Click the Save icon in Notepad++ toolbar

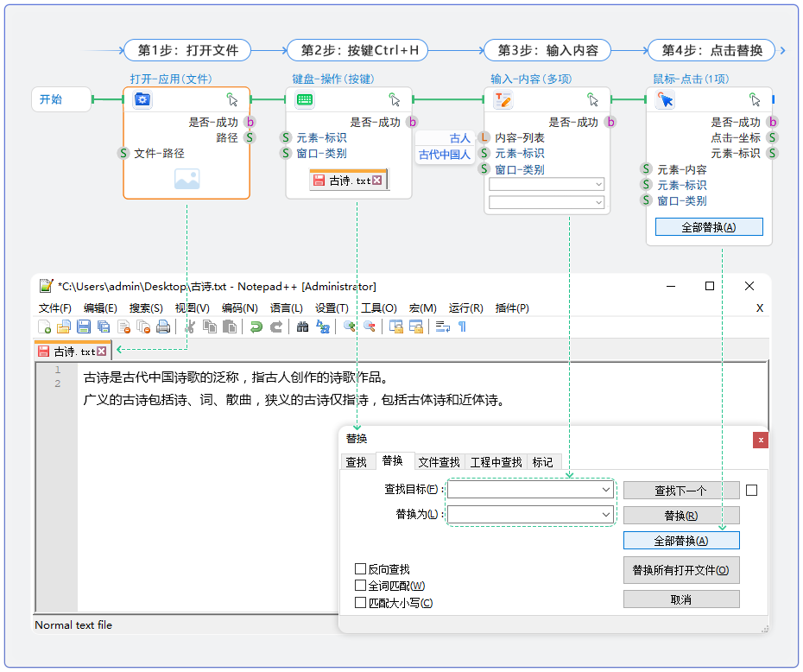84,326
